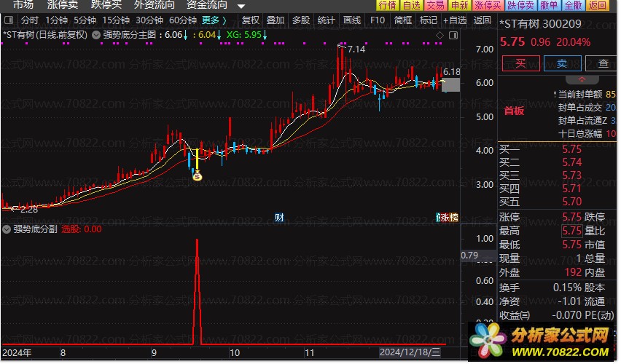Screen dimensions: 621x364
Task: Click the 标记 mark toolbar button
Action: tap(429, 20)
